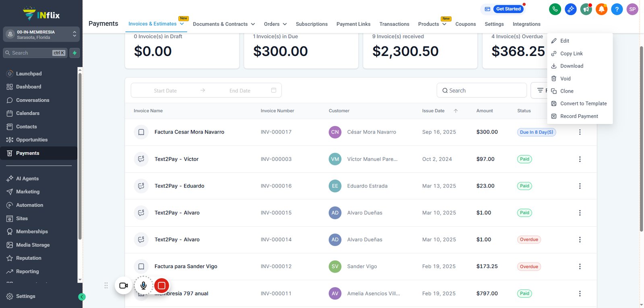Screen dimensions: 644x308
Task: Open Conversations in the sidebar
Action: coord(39,100)
